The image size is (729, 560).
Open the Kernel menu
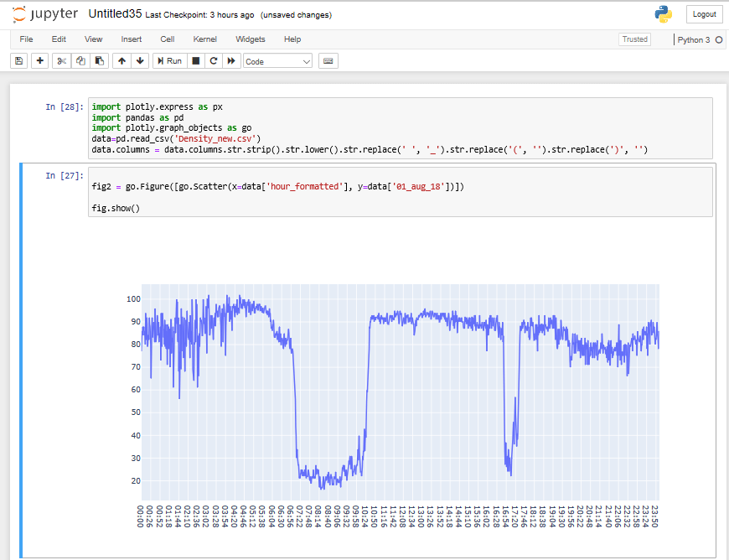[x=205, y=39]
